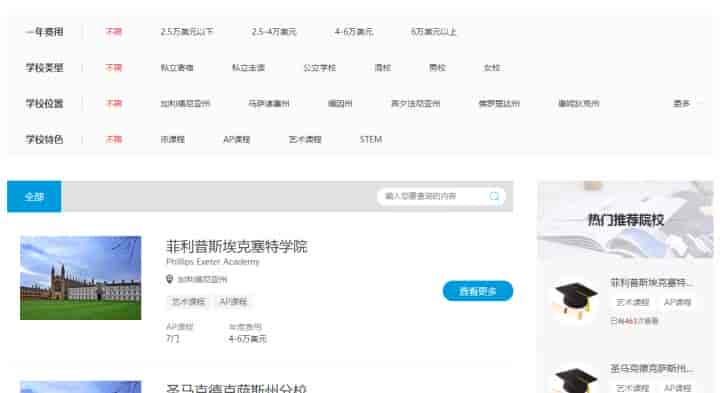Choose 男校 school type filter
The height and width of the screenshot is (393, 720).
tap(437, 67)
